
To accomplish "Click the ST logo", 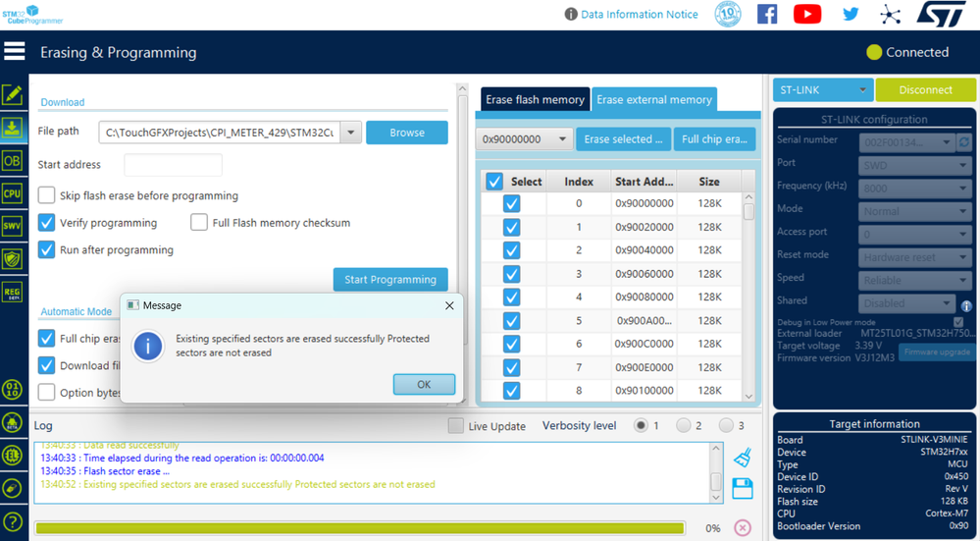I will coord(942,14).
